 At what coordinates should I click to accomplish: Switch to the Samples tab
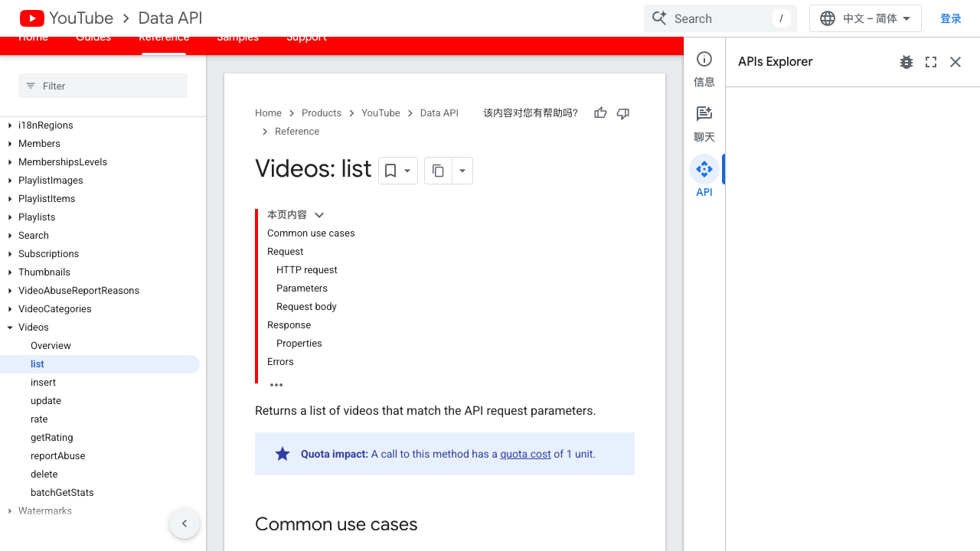coord(237,40)
